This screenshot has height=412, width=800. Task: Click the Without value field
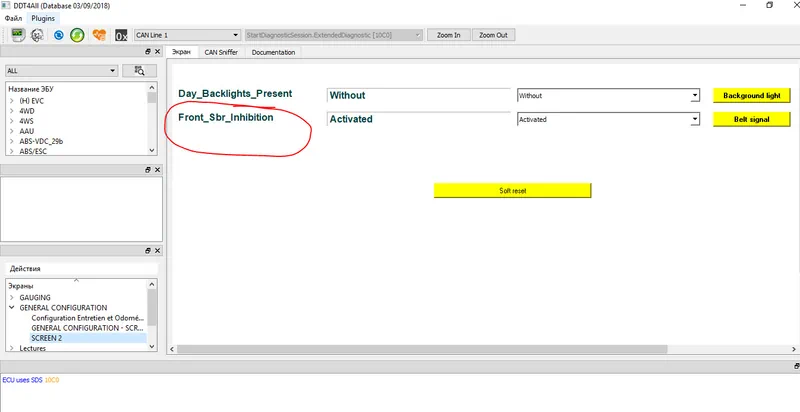pos(418,95)
